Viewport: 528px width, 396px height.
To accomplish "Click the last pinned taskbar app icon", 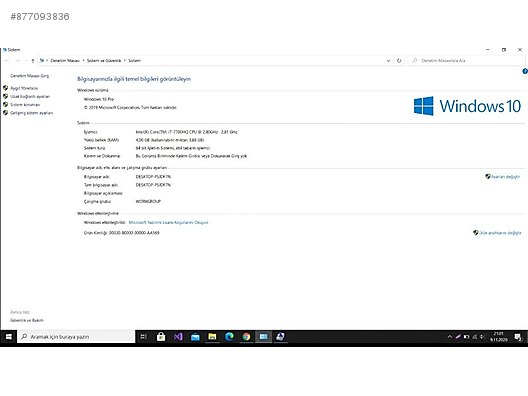I will [x=280, y=336].
